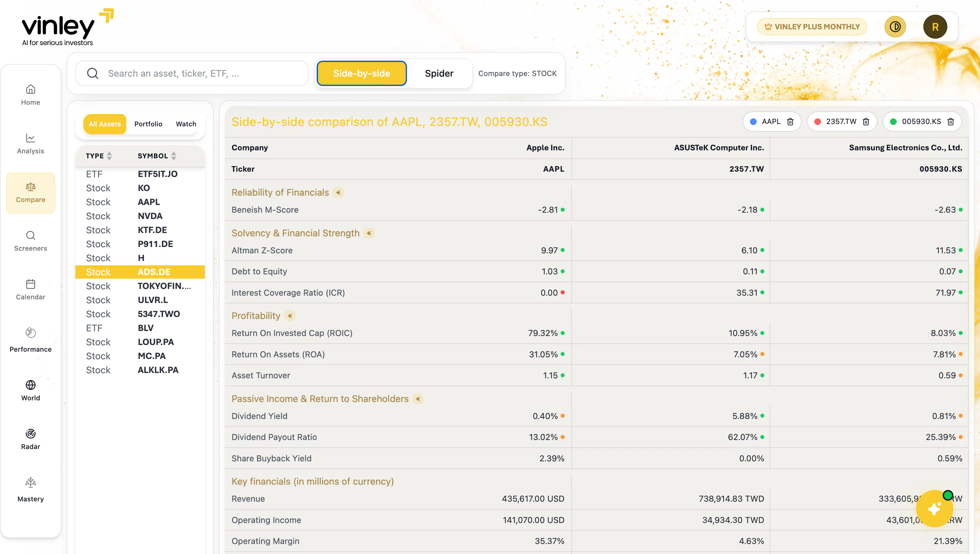Click the red 2357.TW color dot

coord(817,122)
